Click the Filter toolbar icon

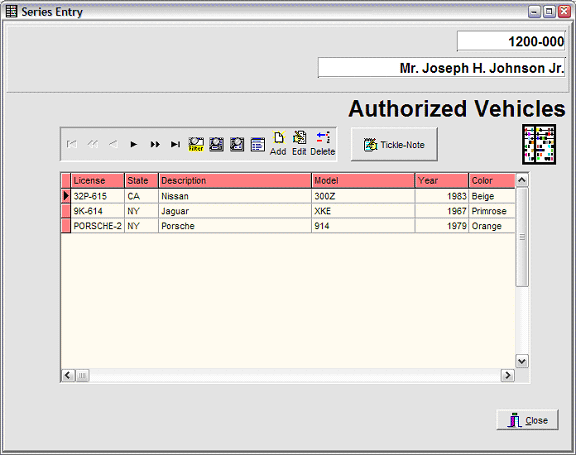pyautogui.click(x=196, y=144)
